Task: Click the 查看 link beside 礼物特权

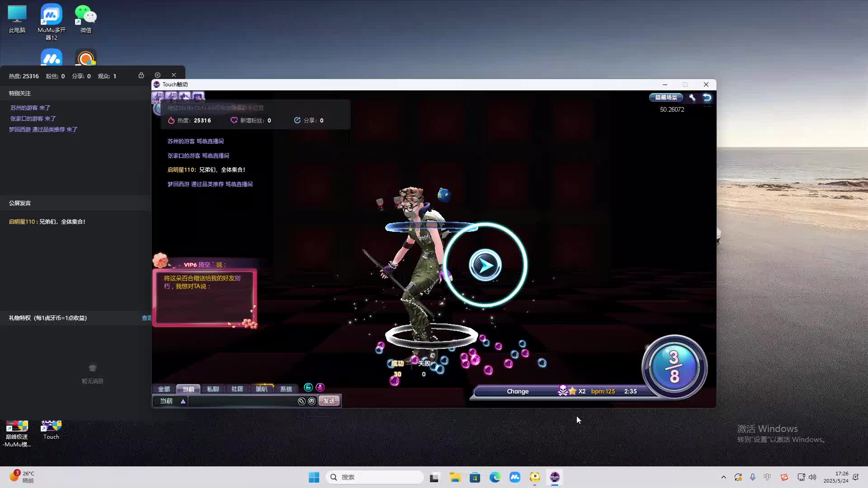Action: point(146,318)
